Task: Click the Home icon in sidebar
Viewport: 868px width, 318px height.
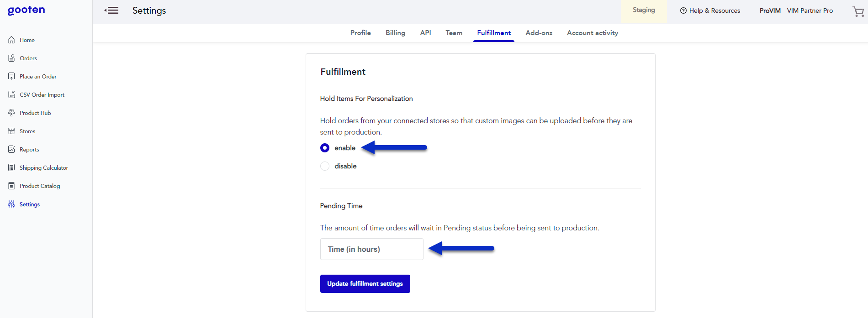Action: coord(11,40)
